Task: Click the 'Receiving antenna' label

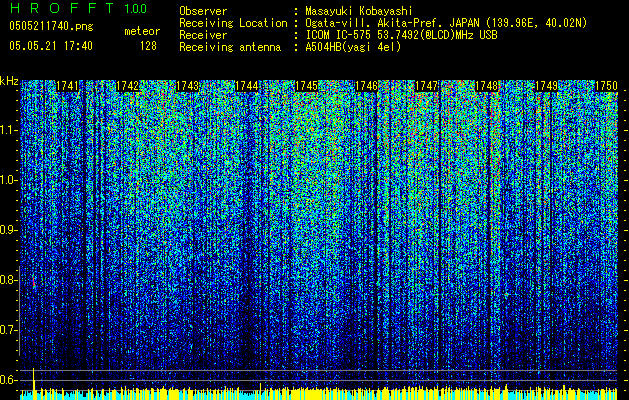Action: click(x=230, y=47)
